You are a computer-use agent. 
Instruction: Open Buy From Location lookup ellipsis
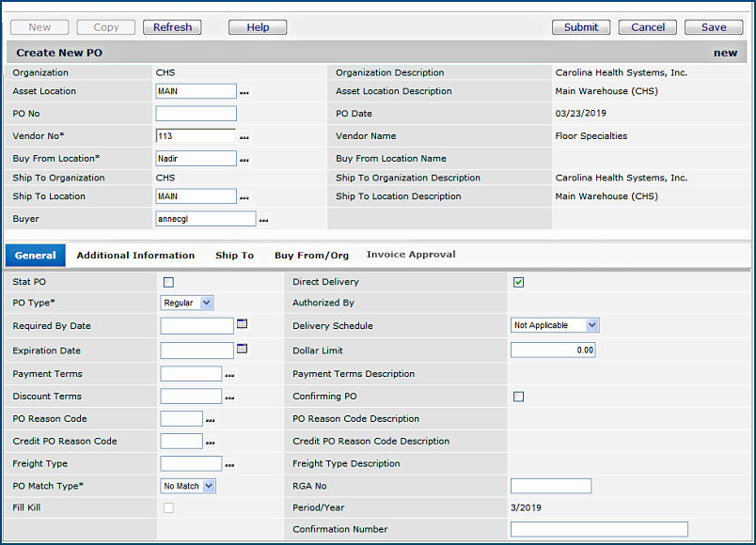point(244,160)
